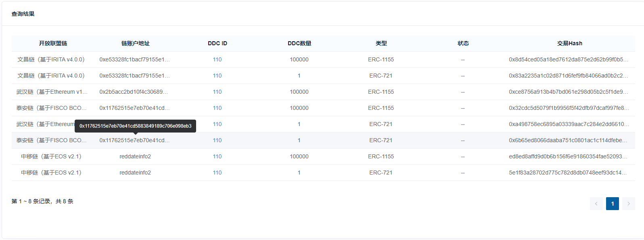
Task: Click the 交易Hash column header
Action: 569,43
